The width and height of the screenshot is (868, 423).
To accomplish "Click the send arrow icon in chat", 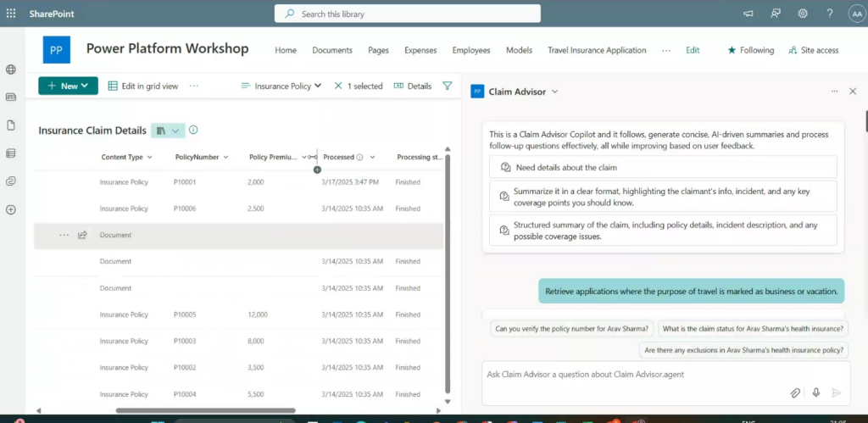I will 837,392.
